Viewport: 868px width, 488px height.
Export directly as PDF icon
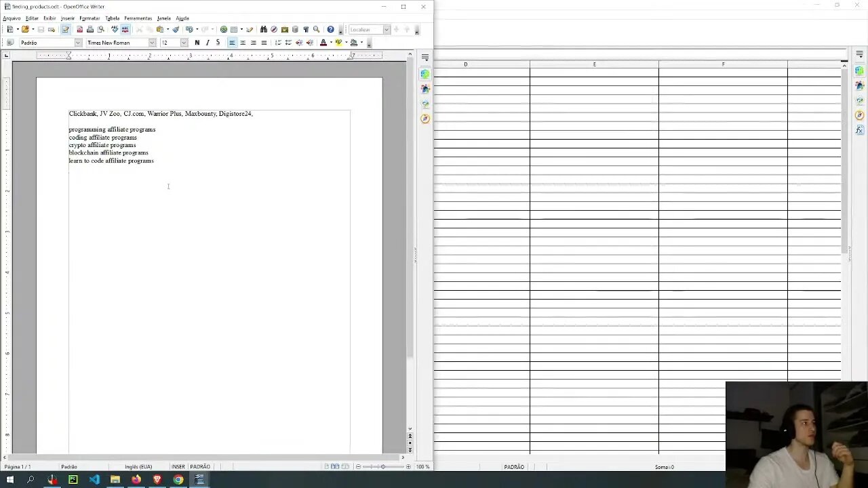[x=79, y=29]
